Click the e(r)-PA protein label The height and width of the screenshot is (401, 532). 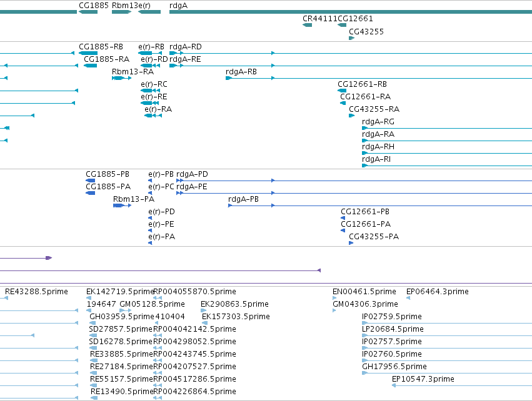pyautogui.click(x=162, y=237)
